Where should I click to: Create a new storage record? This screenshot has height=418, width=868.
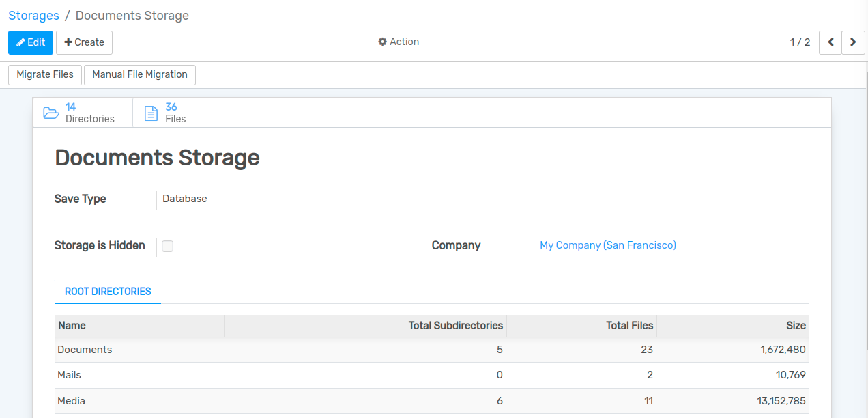[x=84, y=42]
